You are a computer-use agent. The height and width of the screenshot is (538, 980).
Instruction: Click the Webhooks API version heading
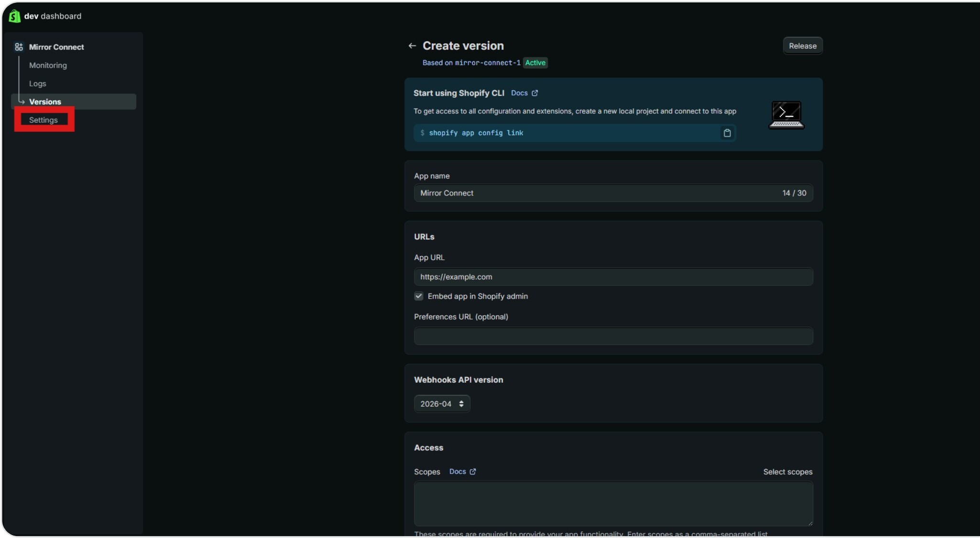click(x=458, y=380)
